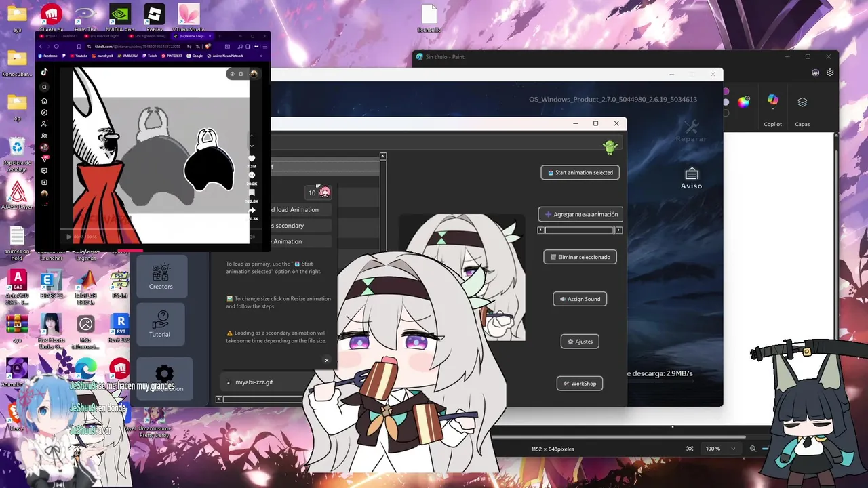The height and width of the screenshot is (488, 868).
Task: Go to previous TikTok video up chevron
Action: click(252, 136)
